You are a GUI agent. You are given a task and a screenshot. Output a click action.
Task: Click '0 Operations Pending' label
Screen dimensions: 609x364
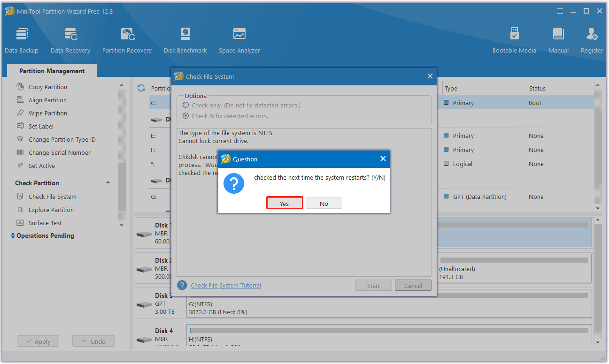coord(43,235)
